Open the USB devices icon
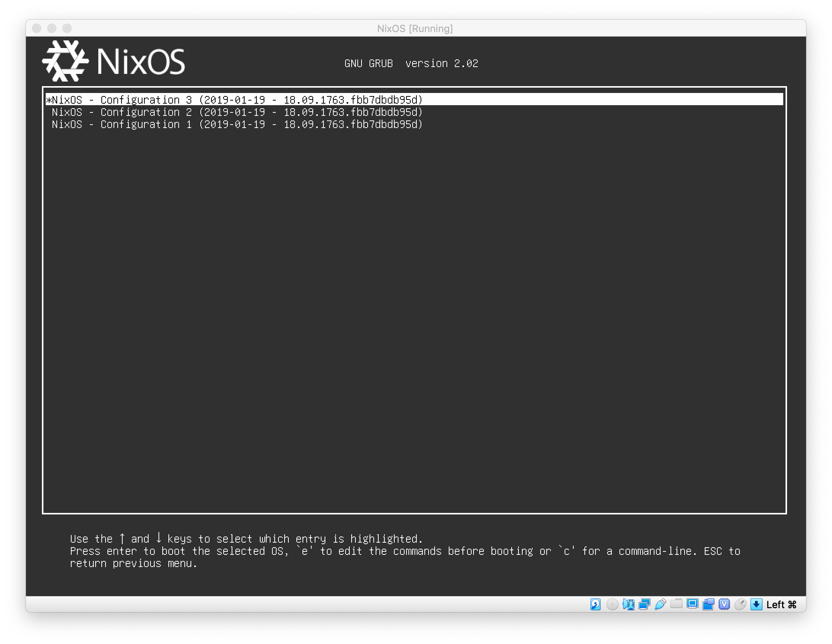 tap(660, 604)
